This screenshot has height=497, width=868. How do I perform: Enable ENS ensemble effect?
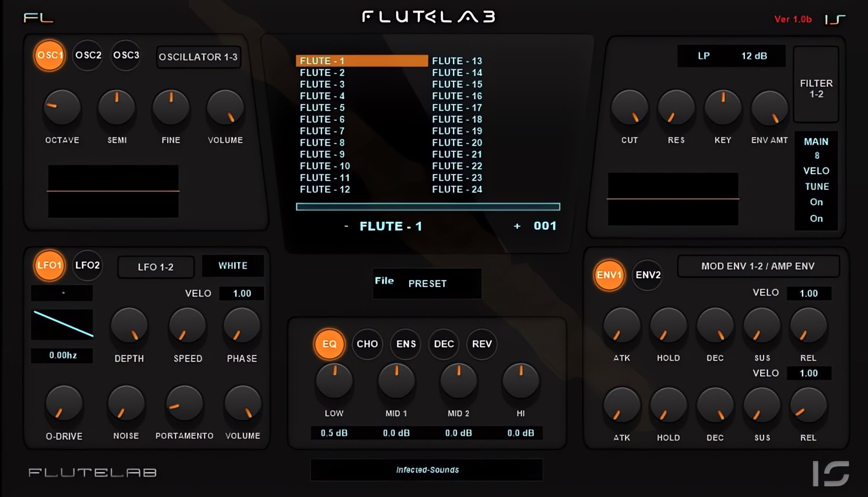pyautogui.click(x=406, y=344)
